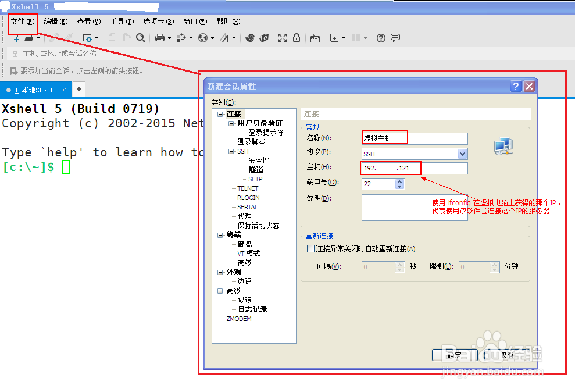Select 安全性 in the tree
Viewport: 575px width, 392px height.
click(x=259, y=161)
